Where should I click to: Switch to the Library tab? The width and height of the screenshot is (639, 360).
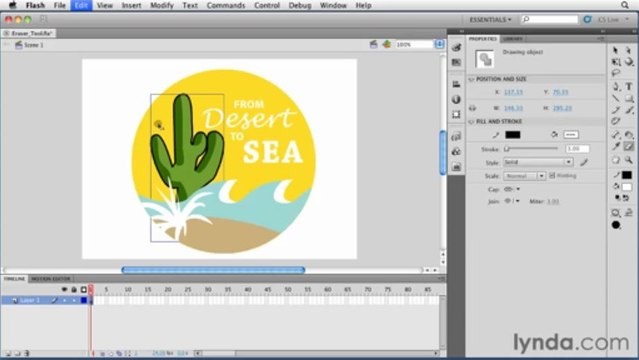click(x=513, y=39)
